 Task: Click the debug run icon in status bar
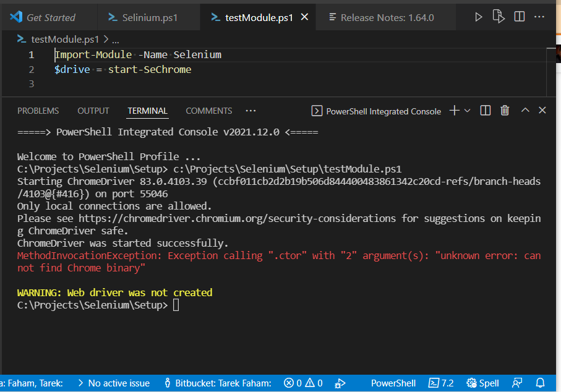[340, 383]
